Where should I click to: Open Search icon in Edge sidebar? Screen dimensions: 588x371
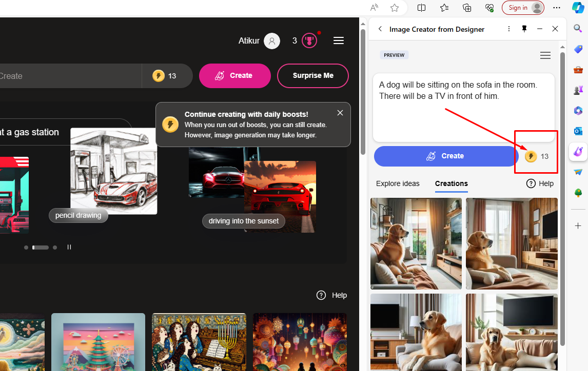coord(578,28)
